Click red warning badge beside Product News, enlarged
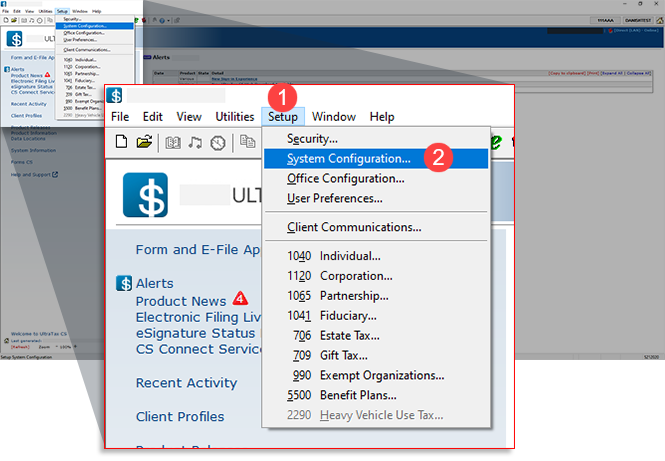The height and width of the screenshot is (461, 665). (x=240, y=299)
